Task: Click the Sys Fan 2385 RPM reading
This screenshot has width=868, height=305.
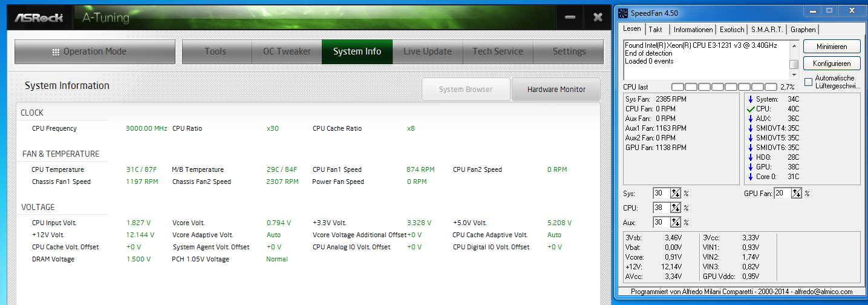Action: pos(656,99)
